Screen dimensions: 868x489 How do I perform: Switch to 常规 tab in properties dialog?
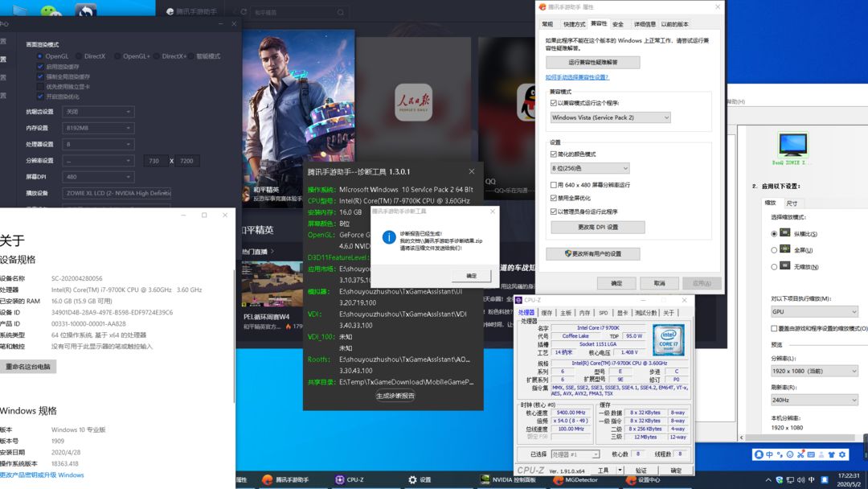pyautogui.click(x=547, y=24)
